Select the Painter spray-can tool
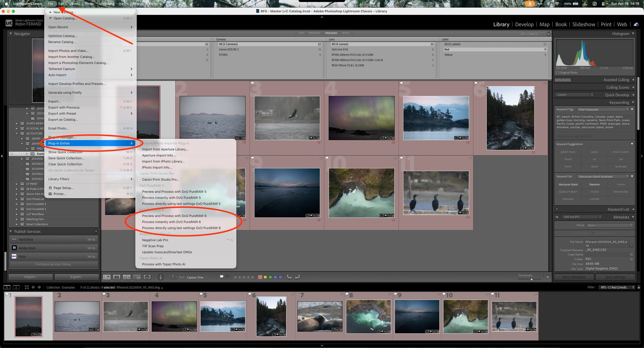The height and width of the screenshot is (348, 644). point(160,277)
